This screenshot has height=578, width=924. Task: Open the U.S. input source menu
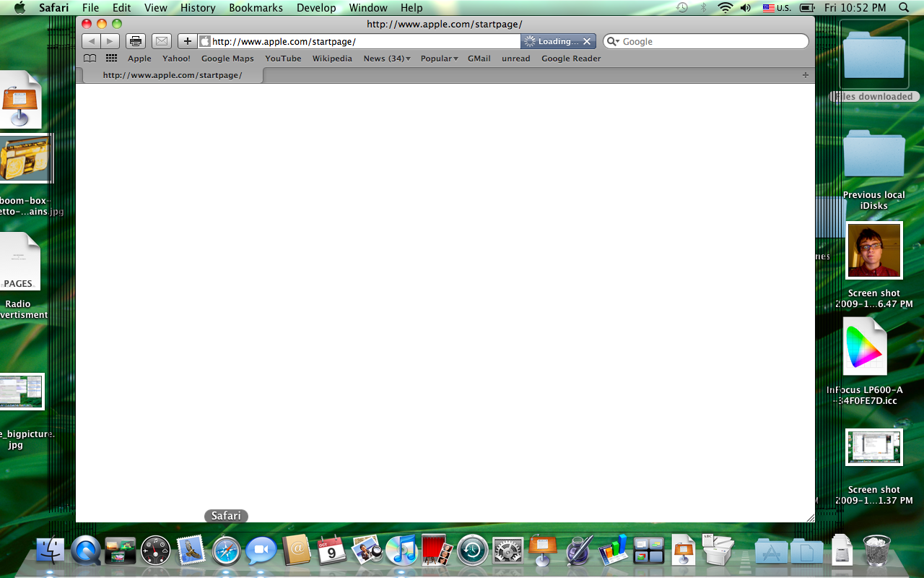click(777, 8)
